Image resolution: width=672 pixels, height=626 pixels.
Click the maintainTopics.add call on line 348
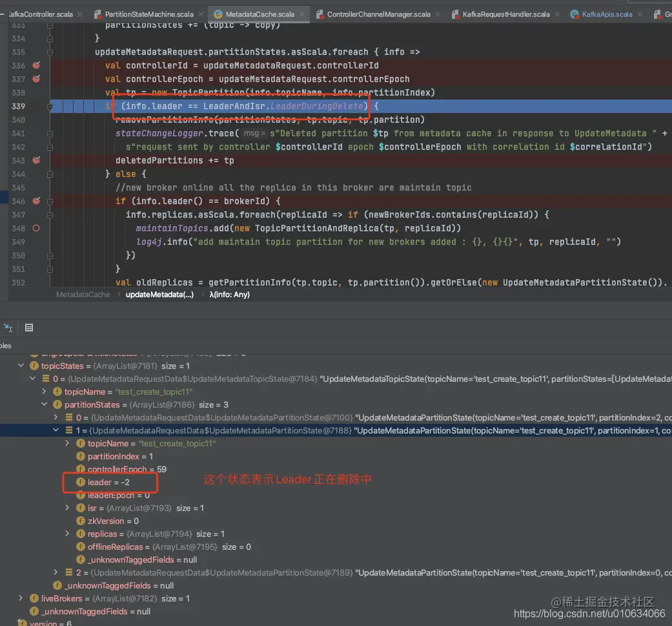pyautogui.click(x=182, y=228)
